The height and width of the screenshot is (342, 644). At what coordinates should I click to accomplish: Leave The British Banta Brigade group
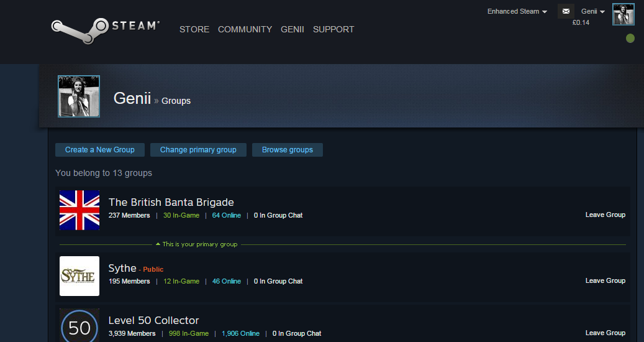pyautogui.click(x=605, y=215)
